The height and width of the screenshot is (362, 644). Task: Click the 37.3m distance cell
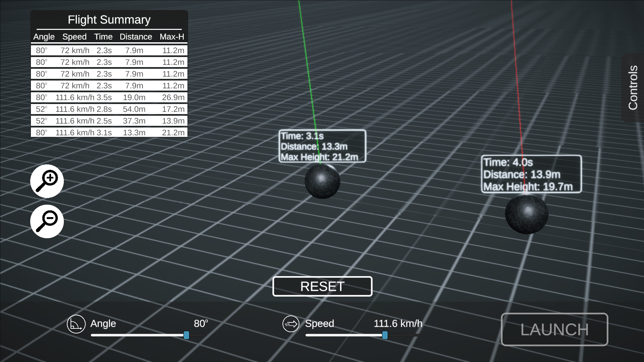click(134, 121)
